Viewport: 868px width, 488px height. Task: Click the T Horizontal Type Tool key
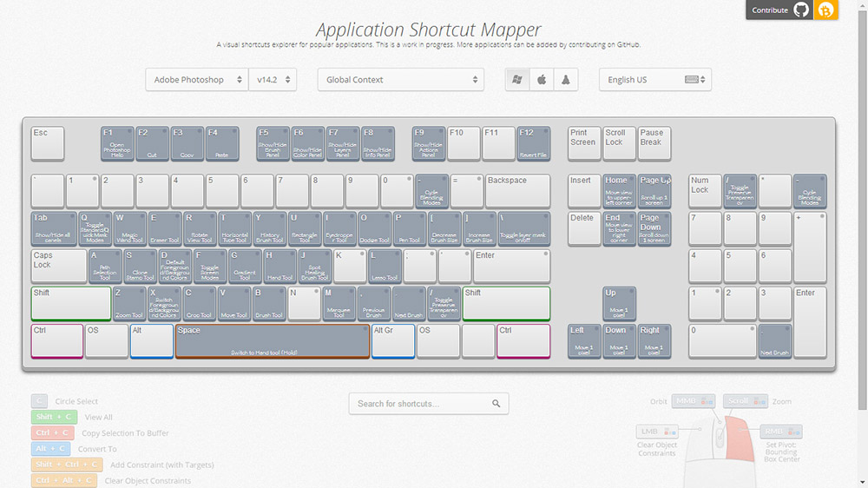(234, 228)
